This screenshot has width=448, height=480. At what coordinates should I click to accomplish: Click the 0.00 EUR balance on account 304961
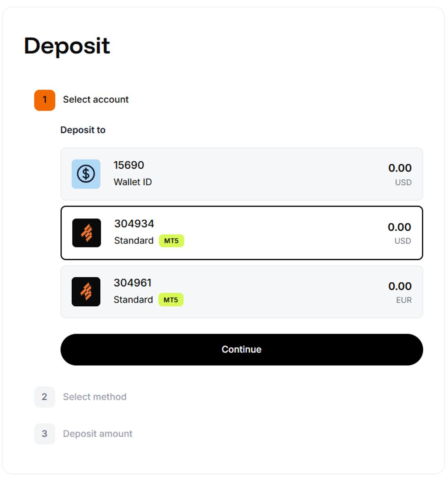click(400, 292)
